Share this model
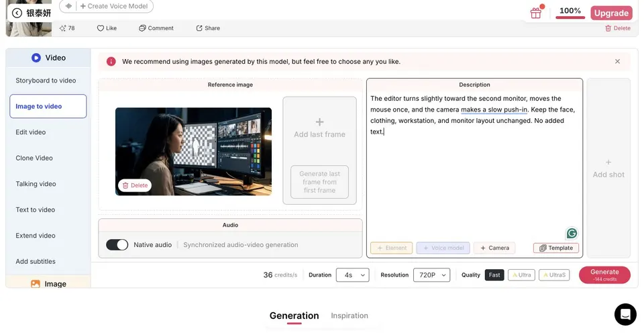 [208, 28]
